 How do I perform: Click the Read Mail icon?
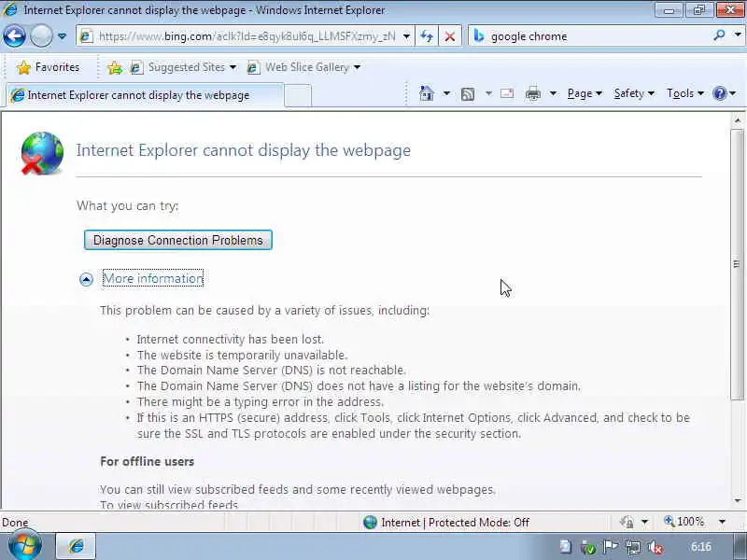pyautogui.click(x=507, y=93)
